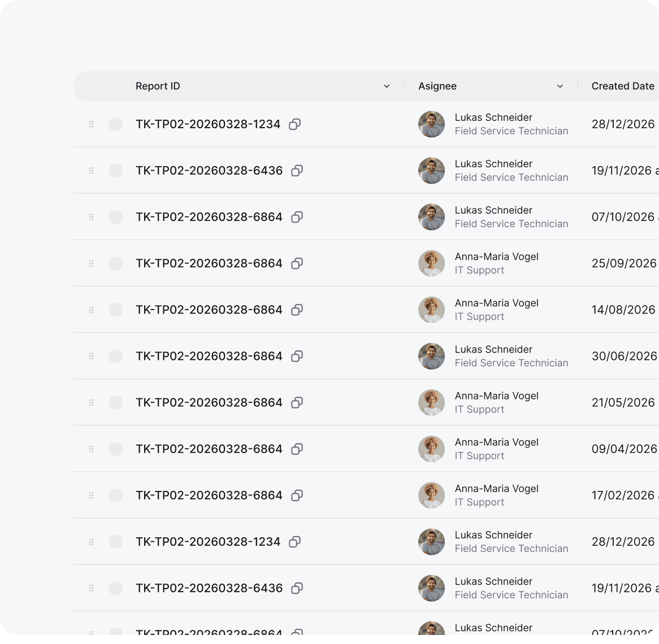Click the Created Date column header
The height and width of the screenshot is (644, 659).
point(622,86)
